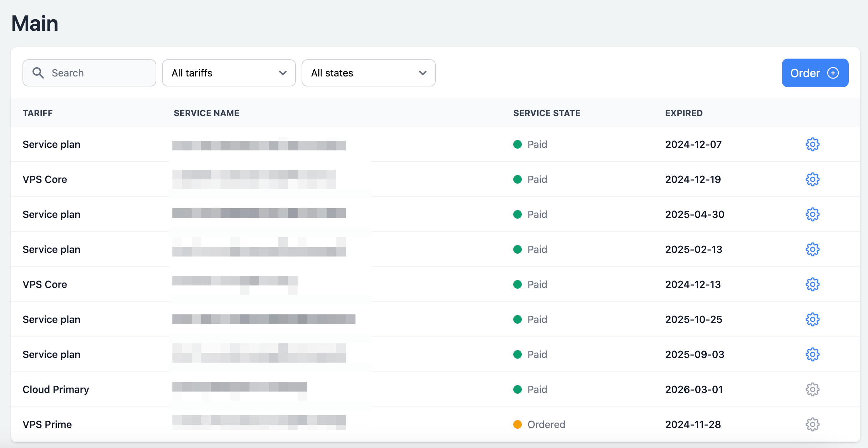The image size is (868, 448).
Task: Click the Ordered state of VPS Prime
Action: (x=546, y=424)
